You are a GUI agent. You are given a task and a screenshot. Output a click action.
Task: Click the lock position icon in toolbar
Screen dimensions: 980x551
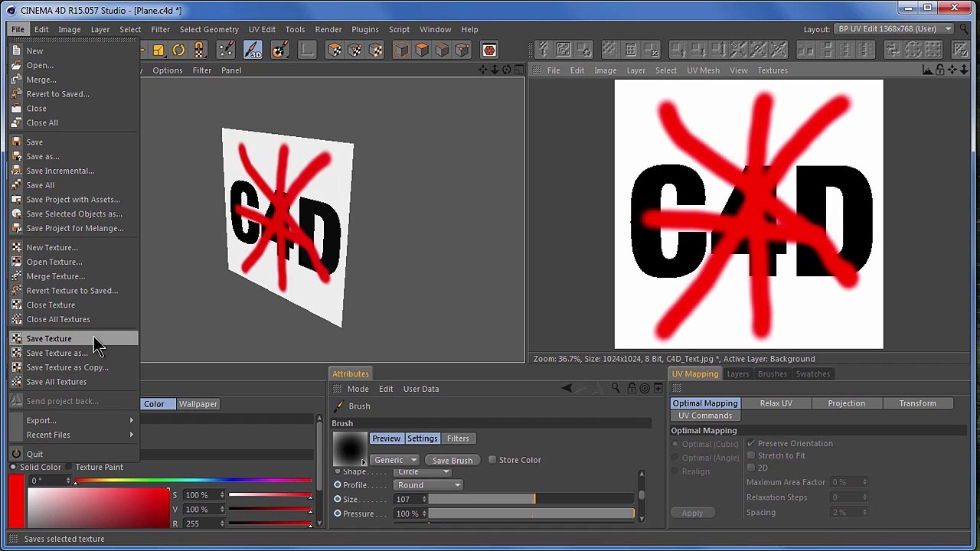click(199, 50)
